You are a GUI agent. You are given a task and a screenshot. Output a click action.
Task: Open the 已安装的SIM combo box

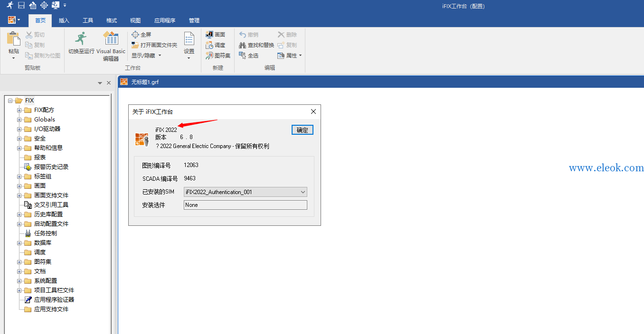(x=246, y=192)
